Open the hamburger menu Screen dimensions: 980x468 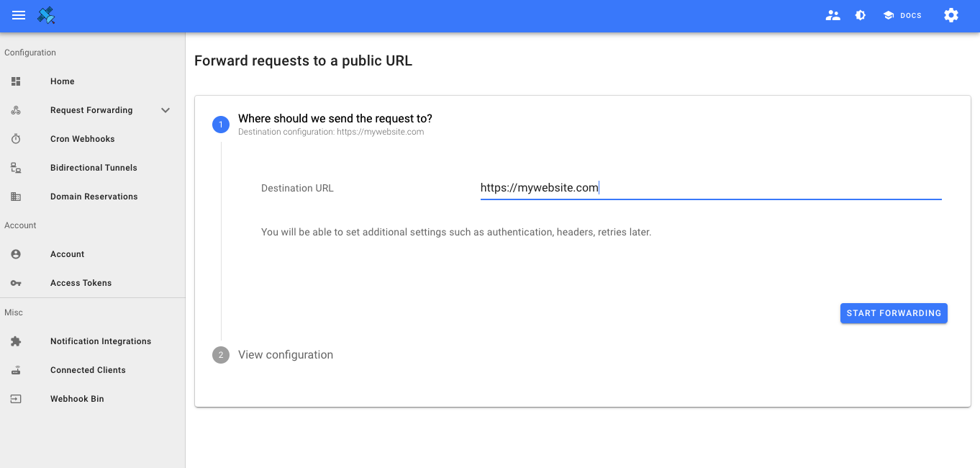pos(18,14)
